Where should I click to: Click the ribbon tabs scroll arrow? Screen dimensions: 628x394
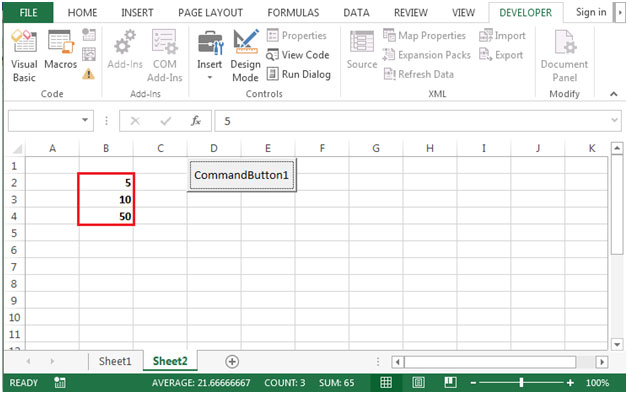click(x=620, y=12)
